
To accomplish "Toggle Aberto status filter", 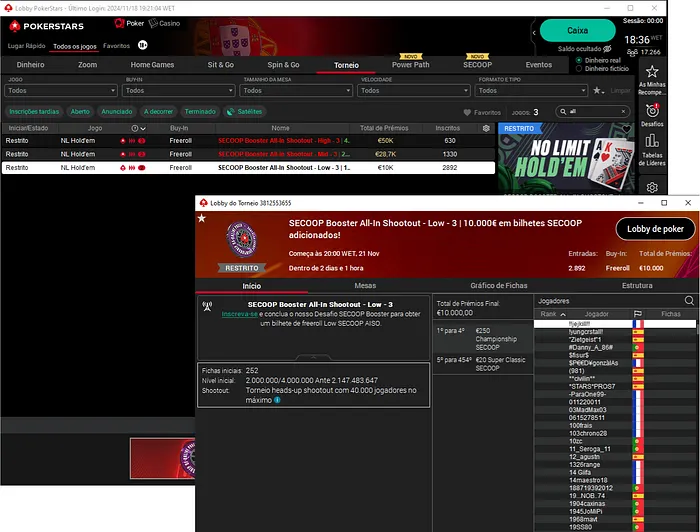I will pos(80,112).
